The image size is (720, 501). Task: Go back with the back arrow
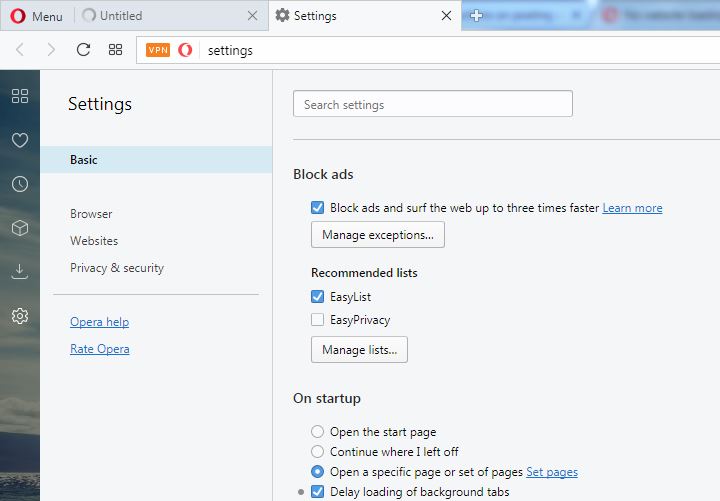tap(20, 50)
